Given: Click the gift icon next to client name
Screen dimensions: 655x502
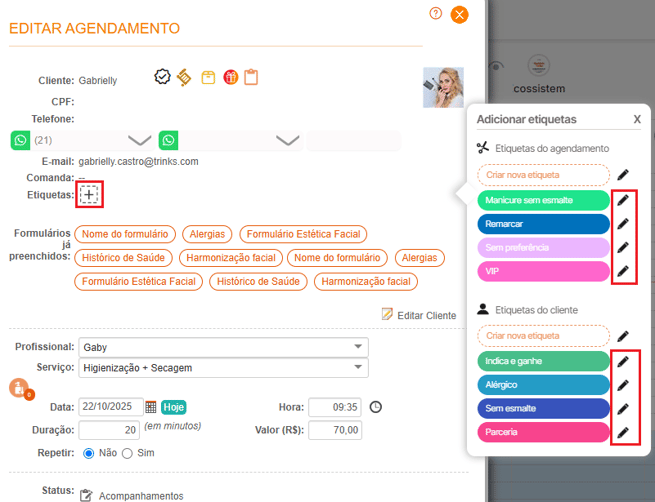Looking at the screenshot, I should tap(230, 77).
